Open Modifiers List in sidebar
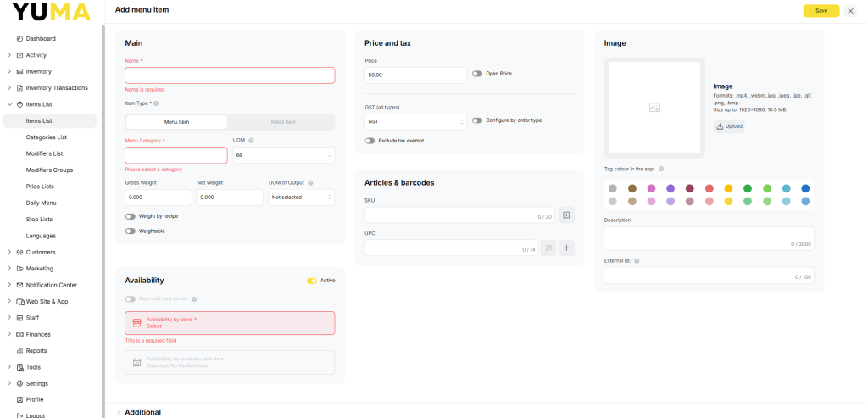 pyautogui.click(x=44, y=153)
